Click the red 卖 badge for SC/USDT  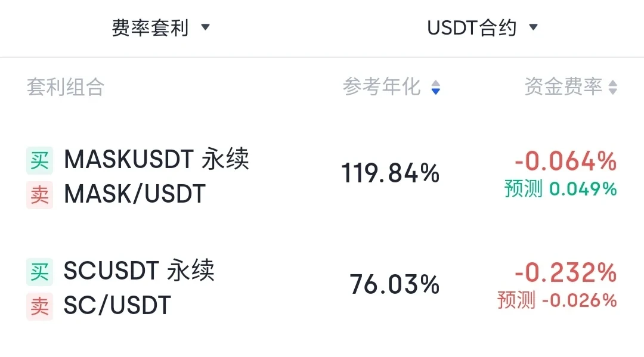(x=39, y=306)
